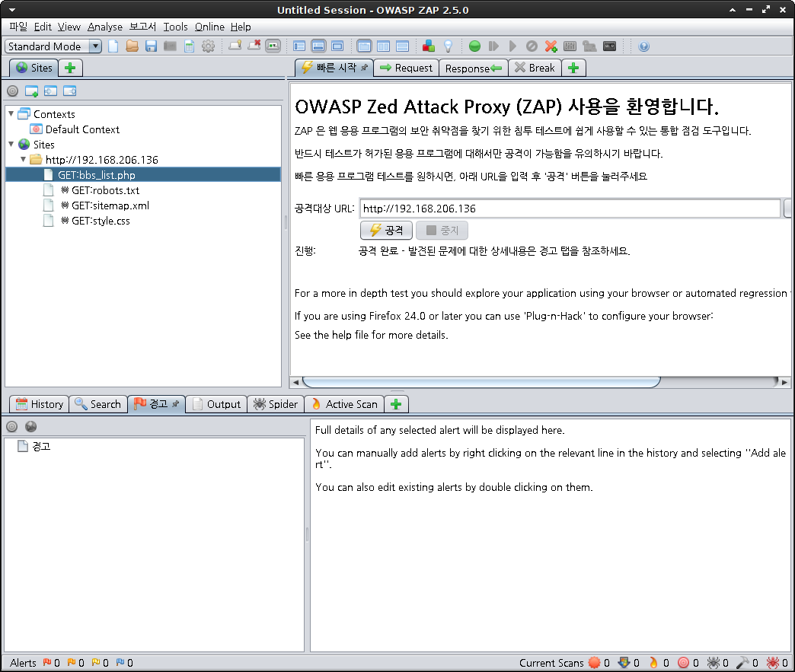Click the welcome panel horizontal scrollbar
795x672 pixels.
pyautogui.click(x=481, y=382)
